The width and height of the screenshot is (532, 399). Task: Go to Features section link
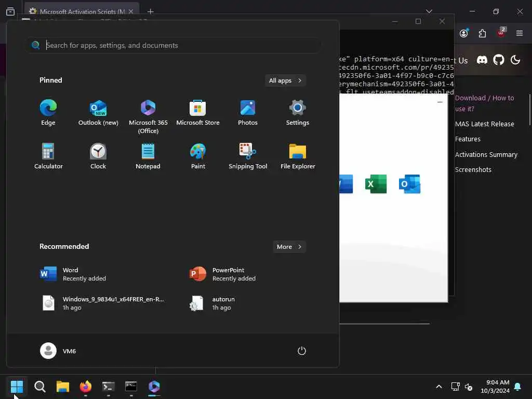pyautogui.click(x=468, y=139)
